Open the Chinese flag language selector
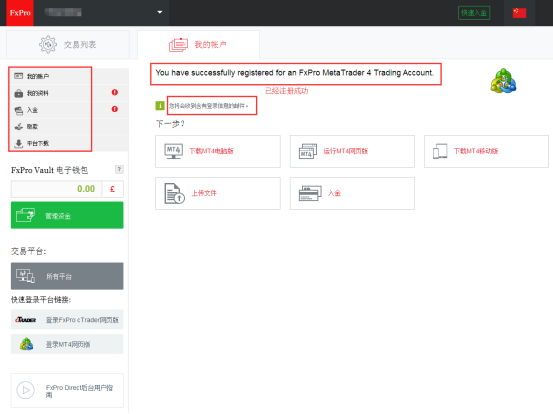Screen dimensions: 553x414 pyautogui.click(x=519, y=13)
